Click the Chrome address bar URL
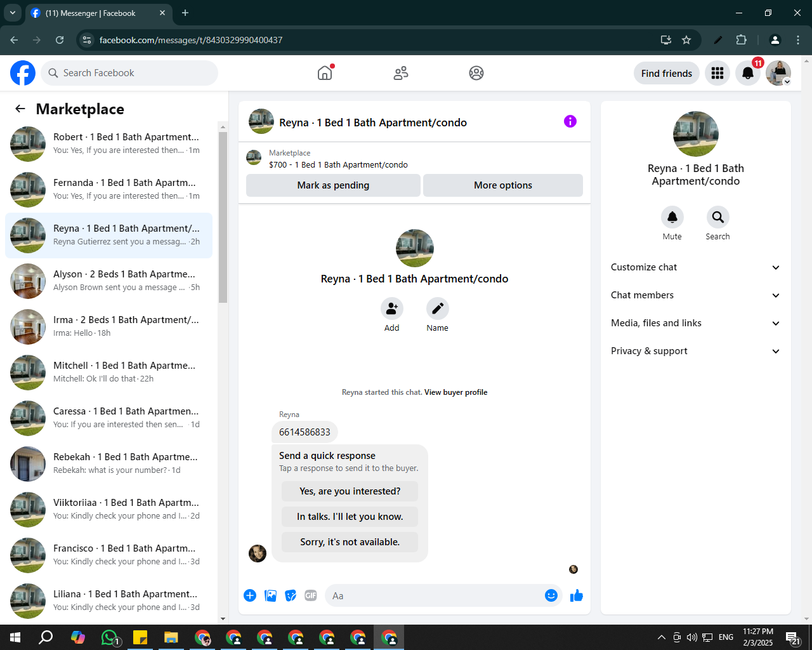Viewport: 812px width, 650px height. coord(191,40)
